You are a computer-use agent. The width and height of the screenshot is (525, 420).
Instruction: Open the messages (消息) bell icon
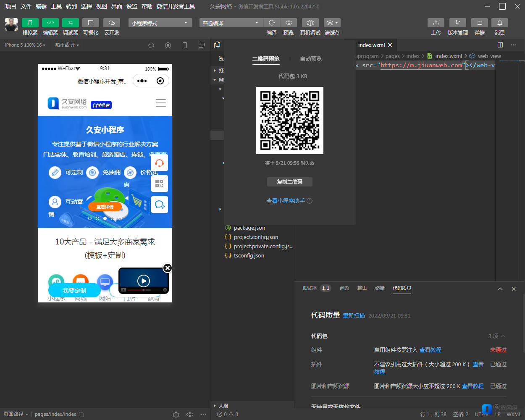pyautogui.click(x=500, y=23)
